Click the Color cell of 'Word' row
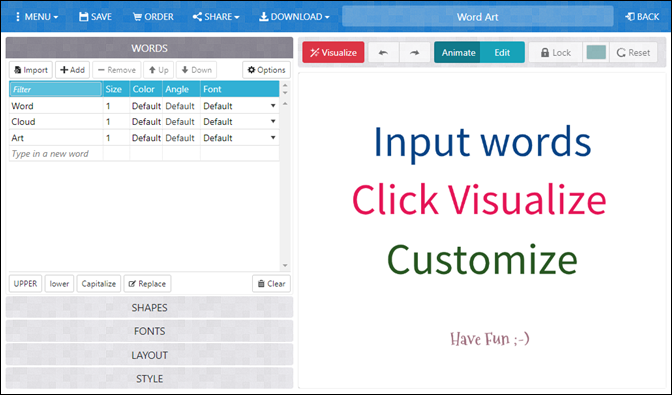This screenshot has height=395, width=672. click(x=146, y=106)
